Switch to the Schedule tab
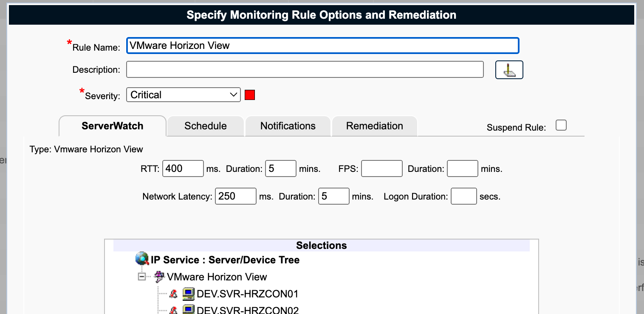This screenshot has height=314, width=644. [206, 126]
